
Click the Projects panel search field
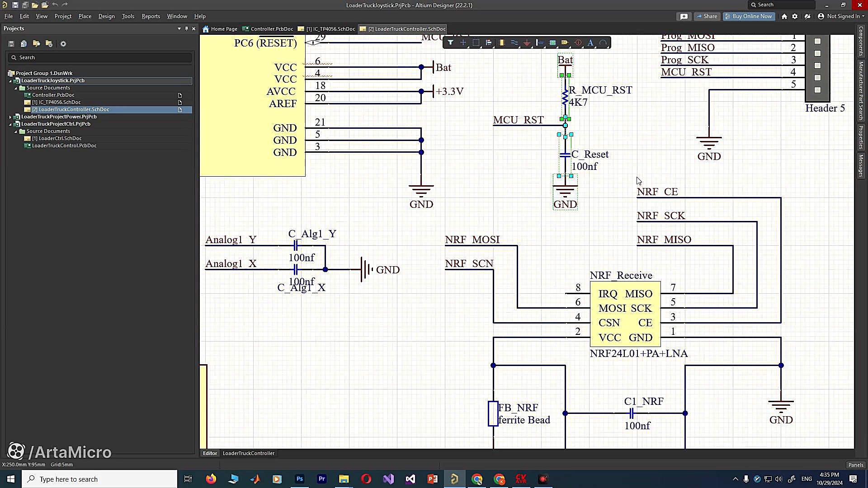click(99, 57)
